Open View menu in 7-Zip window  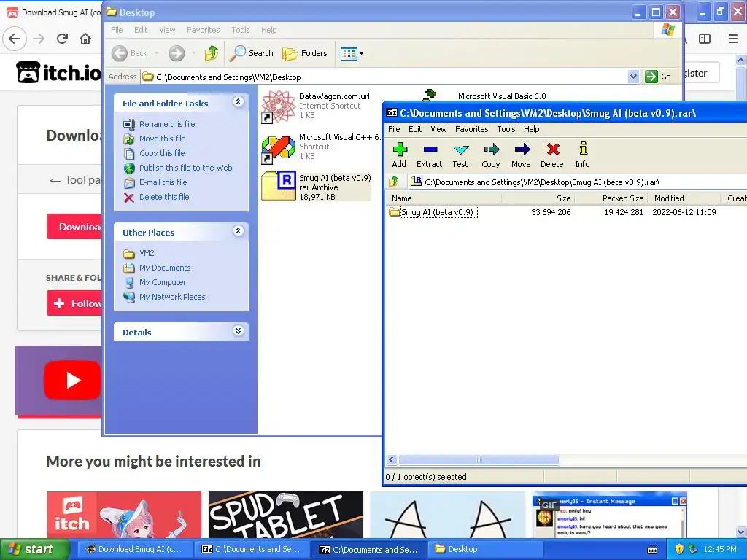[438, 129]
